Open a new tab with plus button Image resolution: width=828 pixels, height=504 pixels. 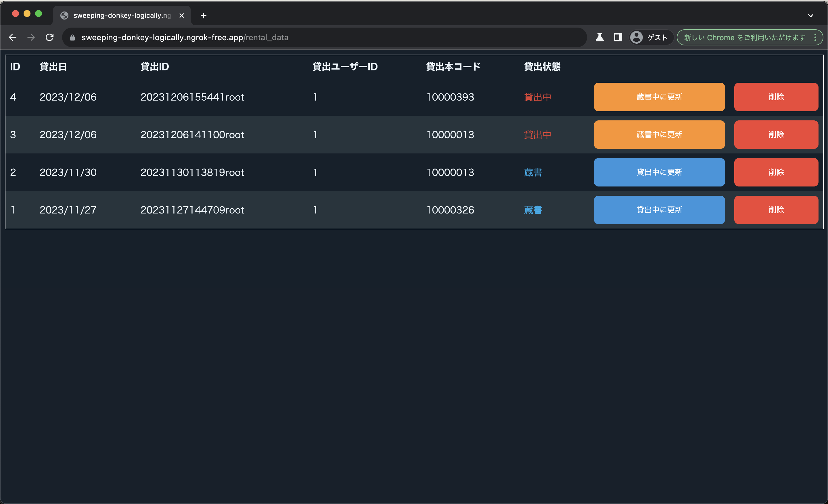[x=203, y=16]
